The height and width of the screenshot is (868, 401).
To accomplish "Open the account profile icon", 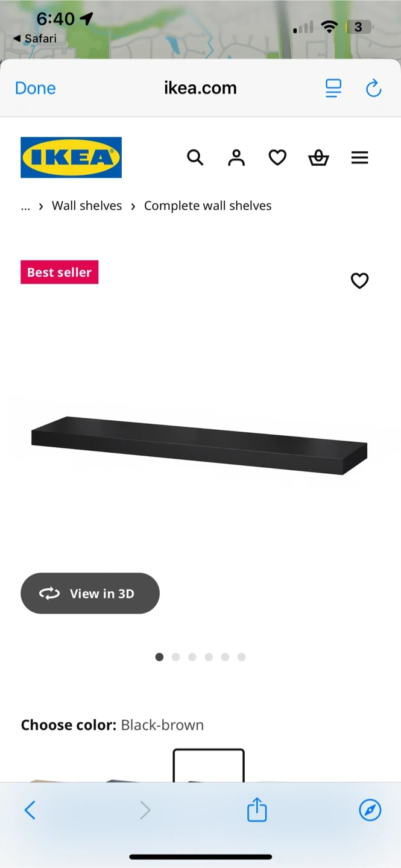I will coord(236,158).
